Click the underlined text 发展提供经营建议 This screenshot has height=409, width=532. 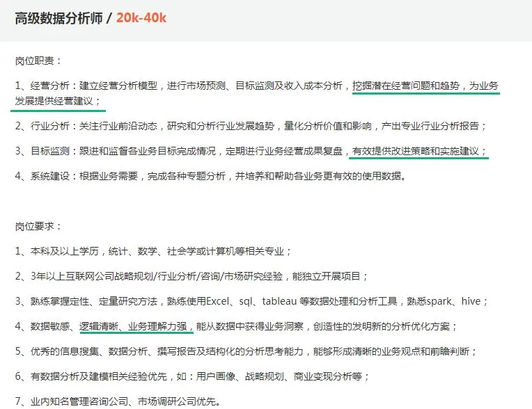(54, 101)
